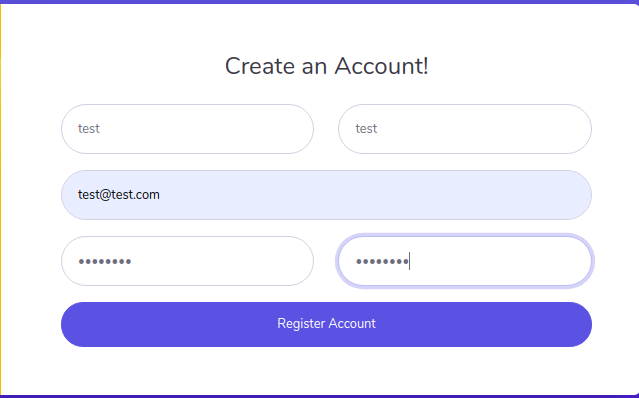
Task: Click the blinking text cursor in repeat password
Action: tap(410, 261)
